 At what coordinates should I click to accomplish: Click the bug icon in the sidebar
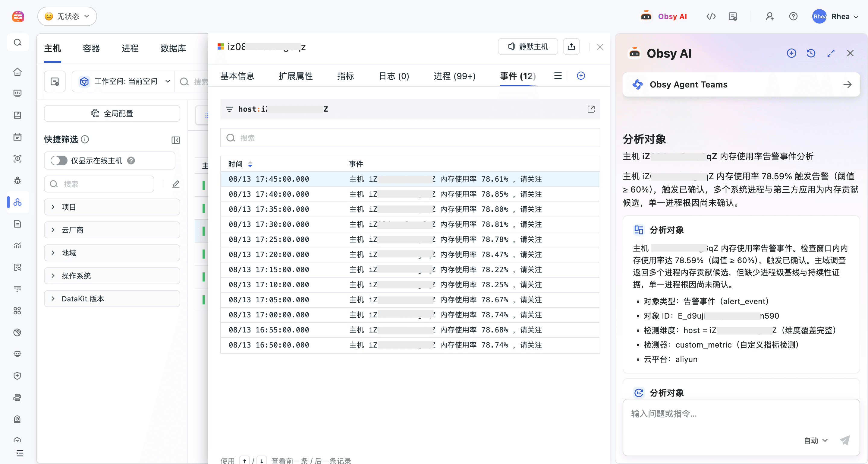click(x=17, y=180)
